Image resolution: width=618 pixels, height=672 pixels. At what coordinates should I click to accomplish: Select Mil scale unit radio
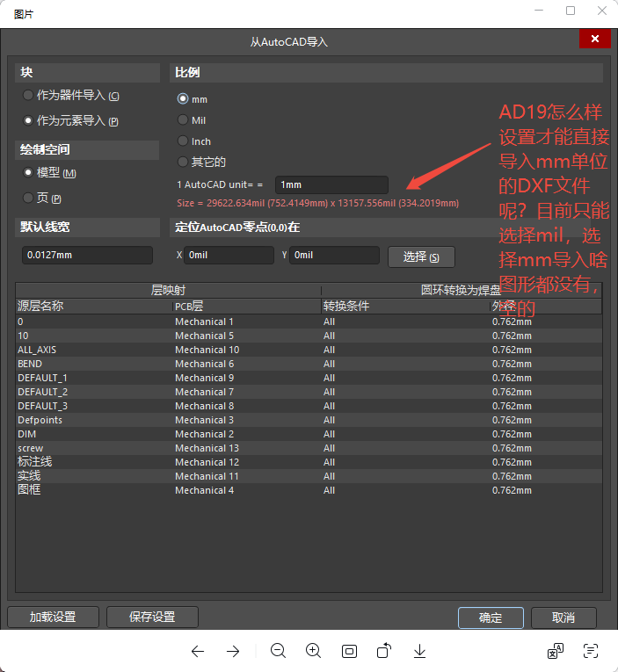[183, 120]
